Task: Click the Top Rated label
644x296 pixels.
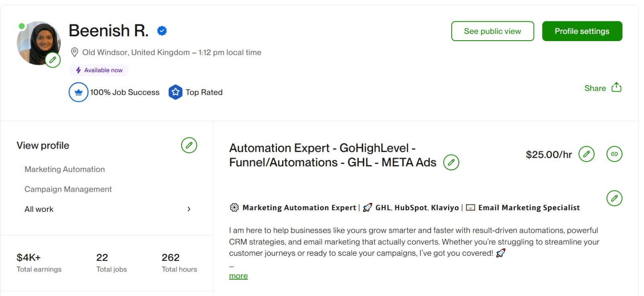Action: point(204,92)
